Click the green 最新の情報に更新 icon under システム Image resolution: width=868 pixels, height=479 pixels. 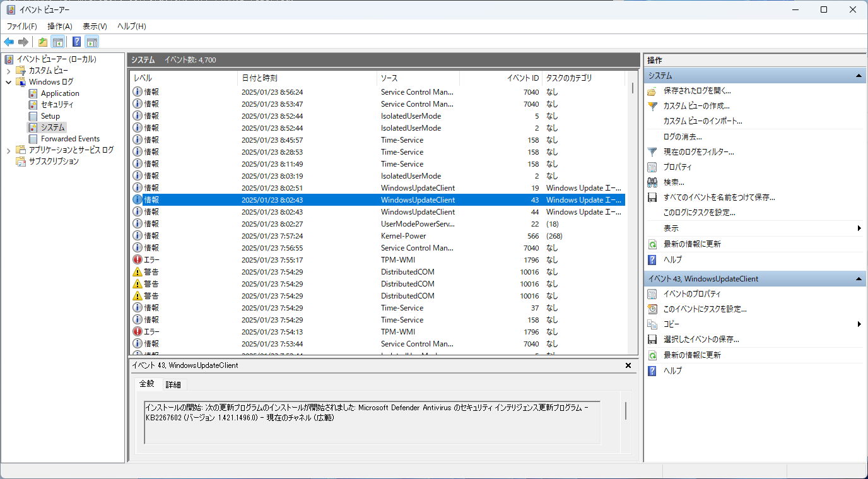coord(652,244)
